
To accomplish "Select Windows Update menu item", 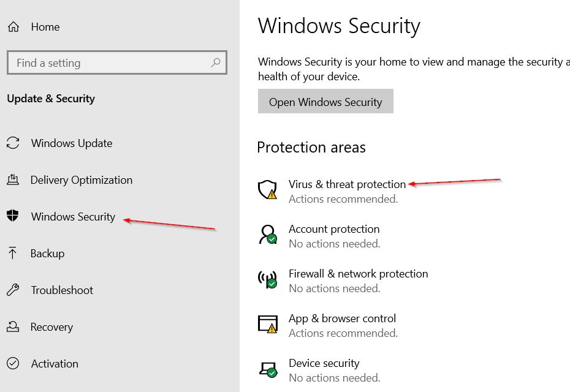I will tap(72, 143).
